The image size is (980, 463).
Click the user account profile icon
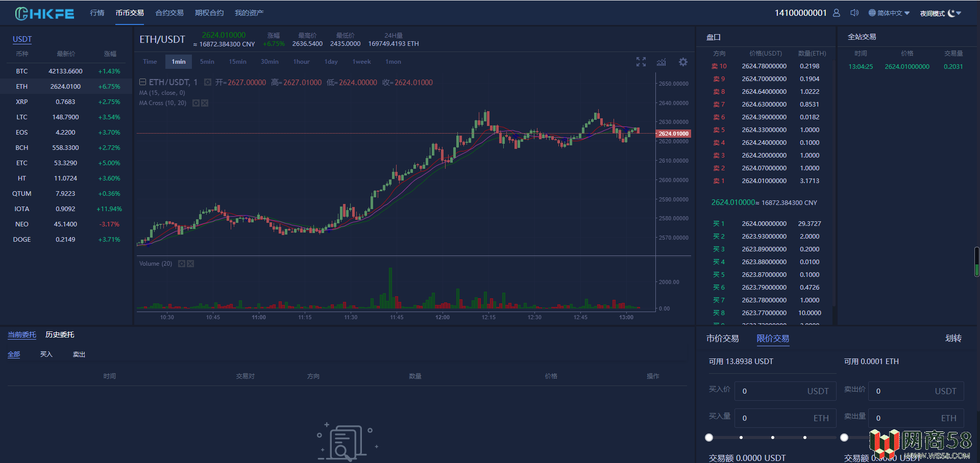836,13
